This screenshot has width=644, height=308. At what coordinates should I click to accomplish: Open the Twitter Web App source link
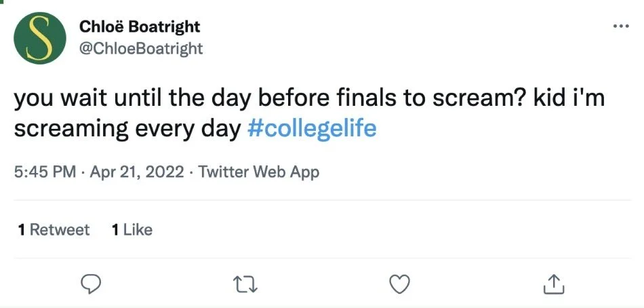(259, 172)
